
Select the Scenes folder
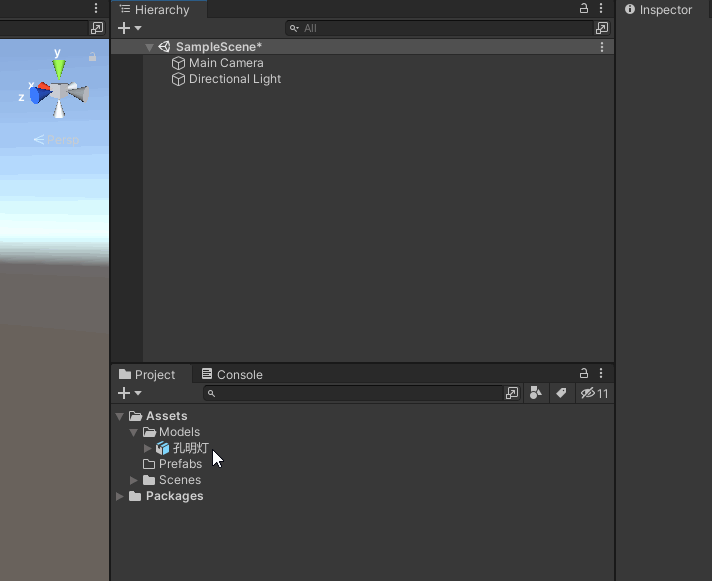coord(180,480)
